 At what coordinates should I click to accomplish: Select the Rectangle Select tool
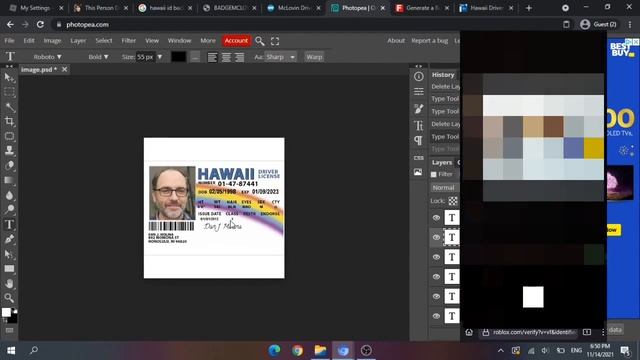point(9,92)
